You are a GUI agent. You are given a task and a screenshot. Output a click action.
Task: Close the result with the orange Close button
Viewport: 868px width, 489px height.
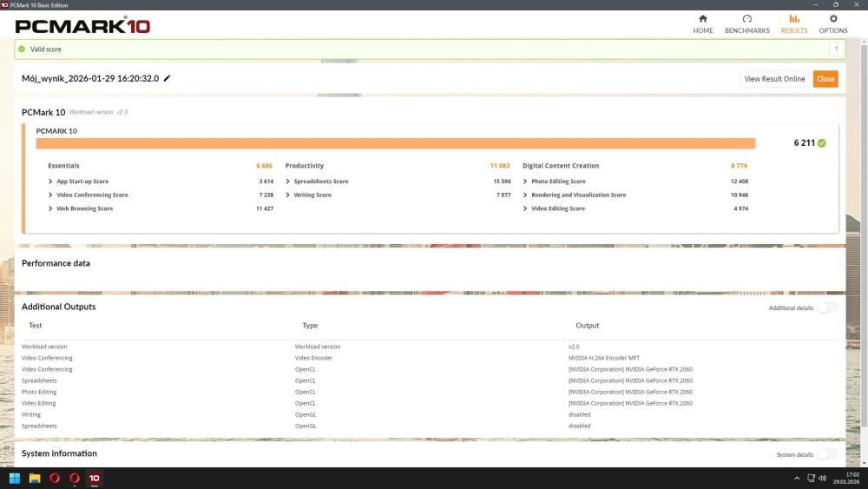[x=825, y=79]
